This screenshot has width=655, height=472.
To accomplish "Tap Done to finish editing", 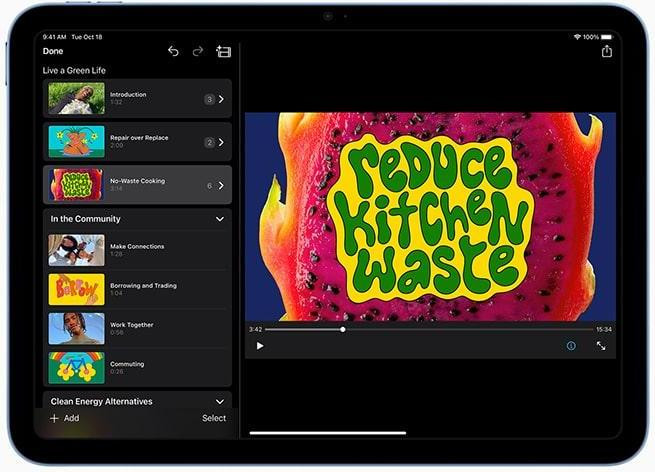I will 53,51.
